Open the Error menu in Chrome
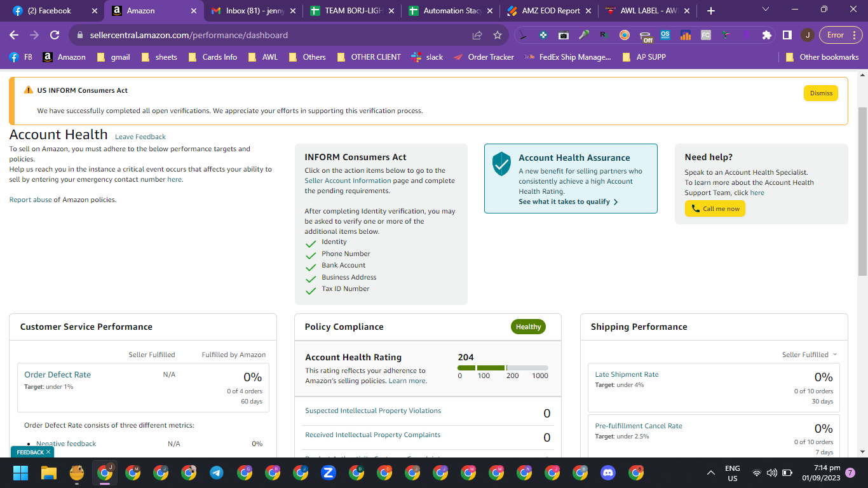This screenshot has width=868, height=488. click(841, 35)
